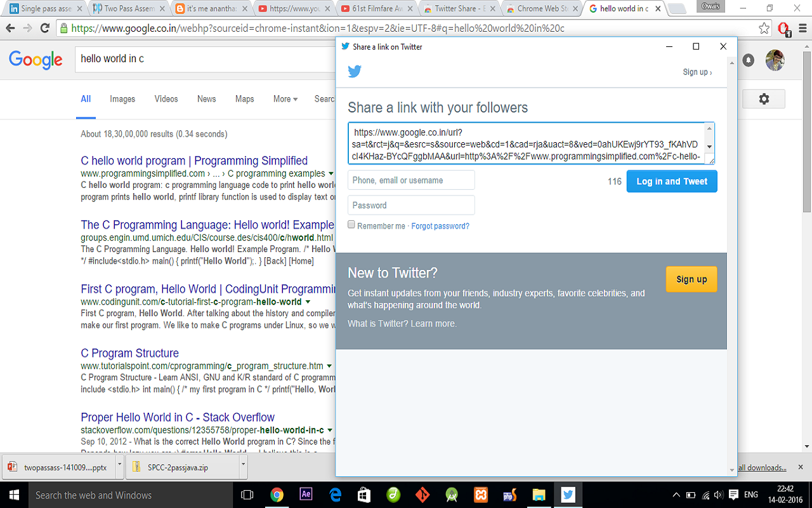This screenshot has width=812, height=508.
Task: Click the volume icon in system tray
Action: click(x=719, y=495)
